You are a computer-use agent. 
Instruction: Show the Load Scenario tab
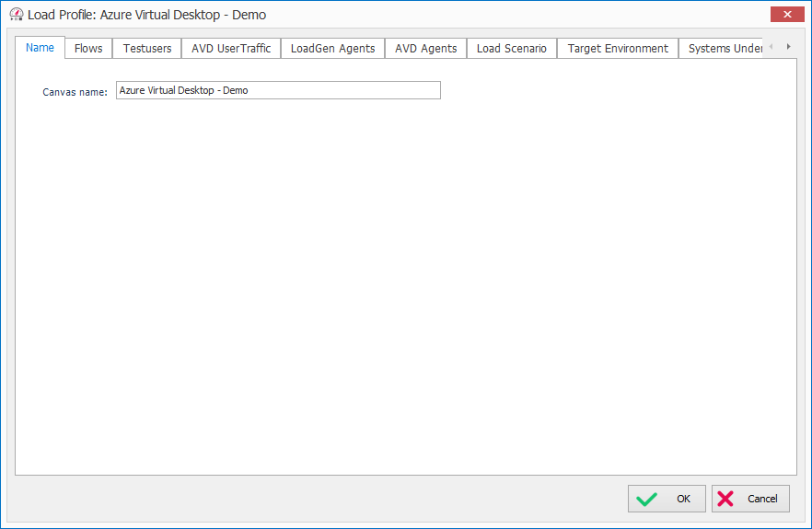(511, 49)
